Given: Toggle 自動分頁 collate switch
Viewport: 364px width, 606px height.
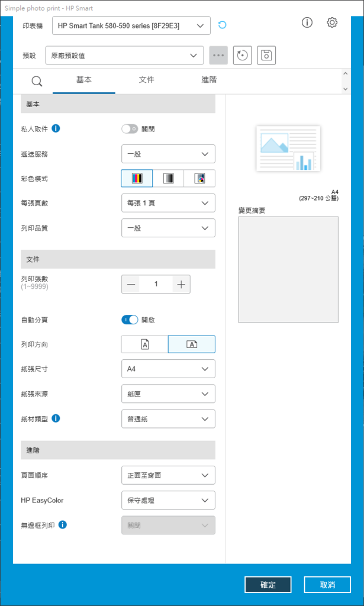Looking at the screenshot, I should click(130, 320).
